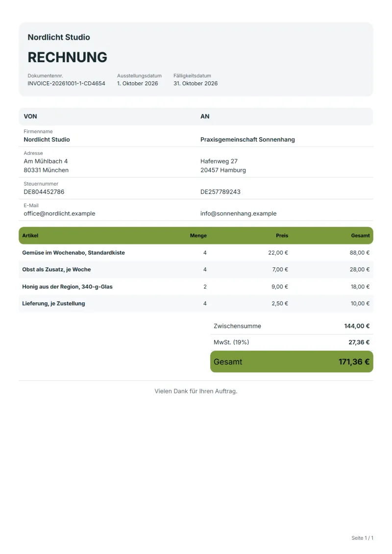Click the Lieferung total 10,00 €
This screenshot has width=392, height=554.
pyautogui.click(x=360, y=304)
